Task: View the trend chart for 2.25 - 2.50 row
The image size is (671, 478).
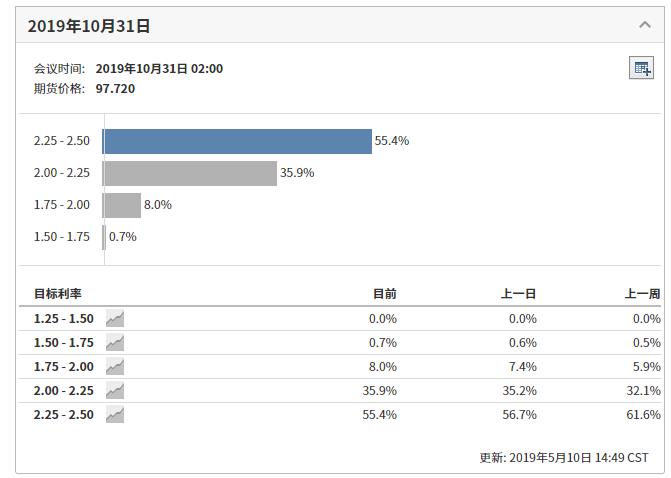Action: coord(115,415)
